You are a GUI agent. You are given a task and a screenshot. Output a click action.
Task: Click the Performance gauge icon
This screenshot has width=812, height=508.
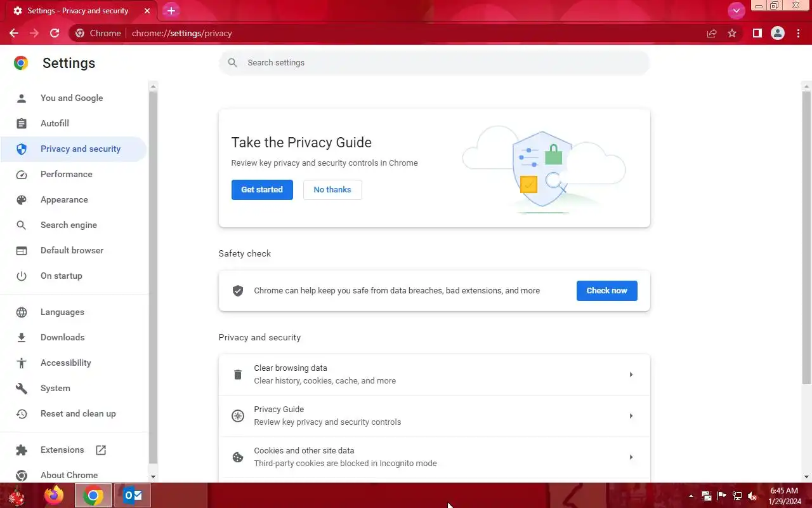tap(22, 174)
